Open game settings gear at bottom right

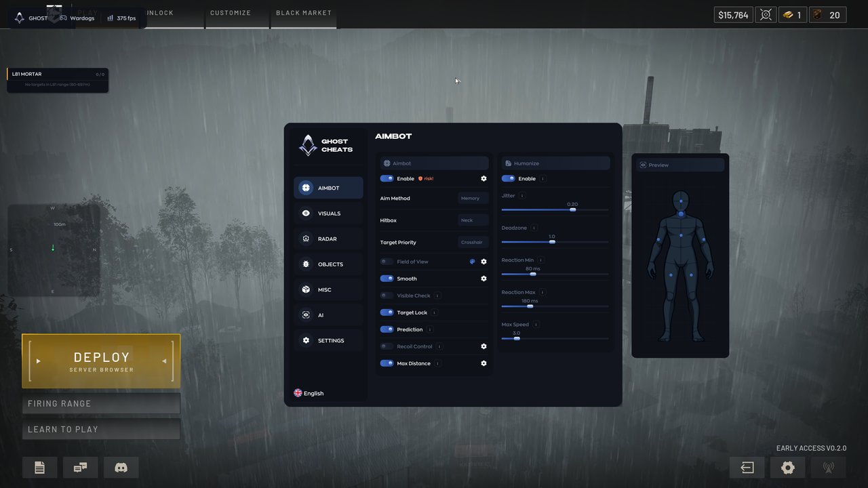click(787, 468)
